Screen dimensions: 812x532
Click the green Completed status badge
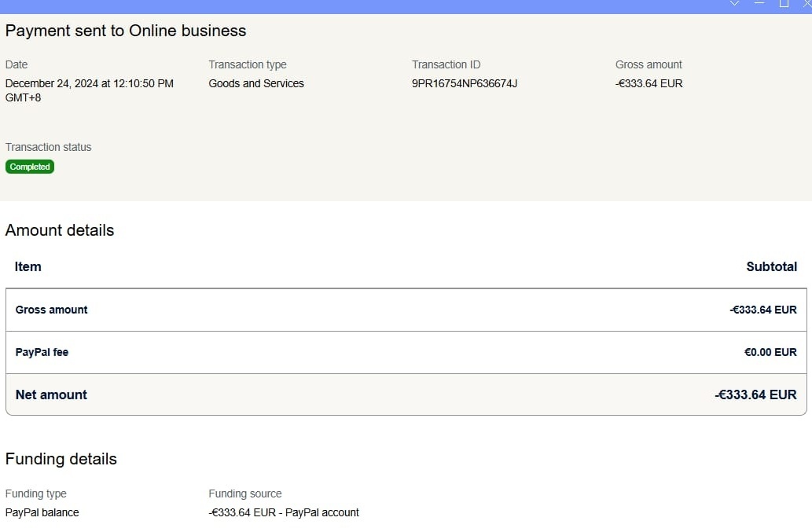pos(30,167)
